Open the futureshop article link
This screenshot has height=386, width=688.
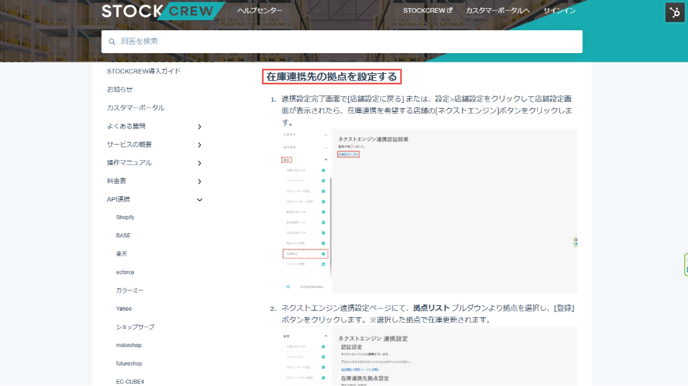[129, 364]
